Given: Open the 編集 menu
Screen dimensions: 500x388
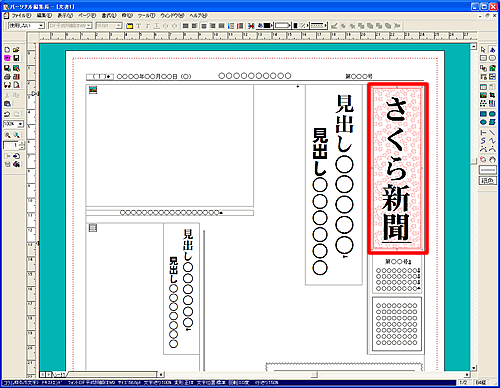Looking at the screenshot, I should click(44, 16).
